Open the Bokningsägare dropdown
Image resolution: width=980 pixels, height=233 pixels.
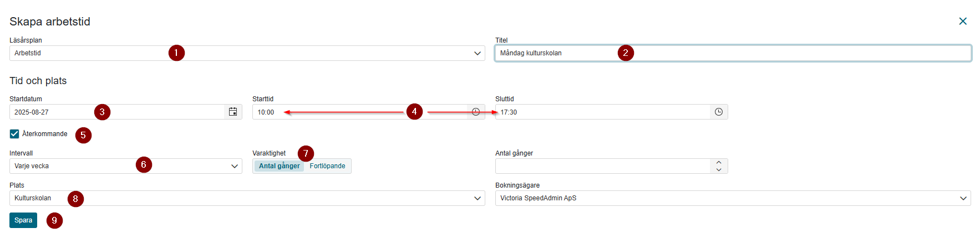click(733, 198)
